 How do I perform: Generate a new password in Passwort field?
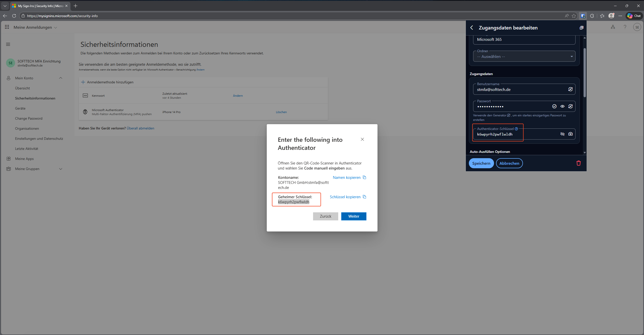[x=571, y=106]
